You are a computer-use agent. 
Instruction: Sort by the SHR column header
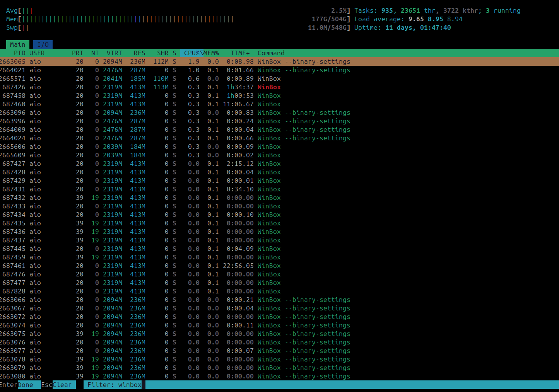click(x=162, y=53)
